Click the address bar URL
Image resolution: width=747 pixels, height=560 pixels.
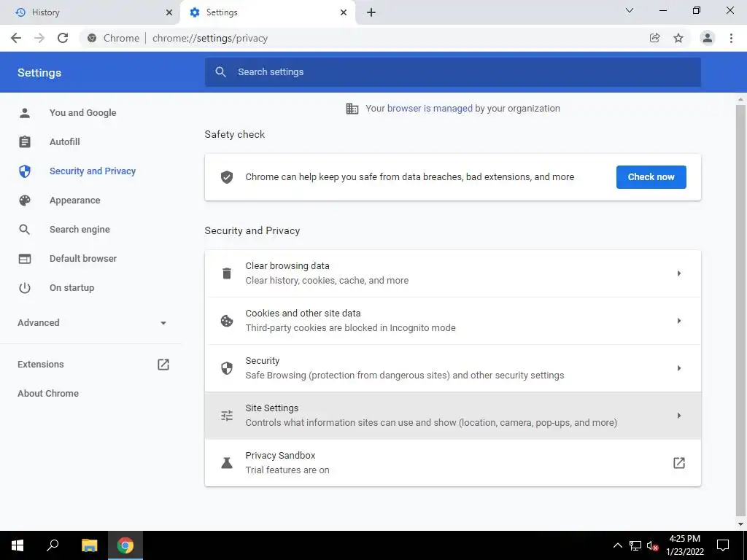[210, 38]
